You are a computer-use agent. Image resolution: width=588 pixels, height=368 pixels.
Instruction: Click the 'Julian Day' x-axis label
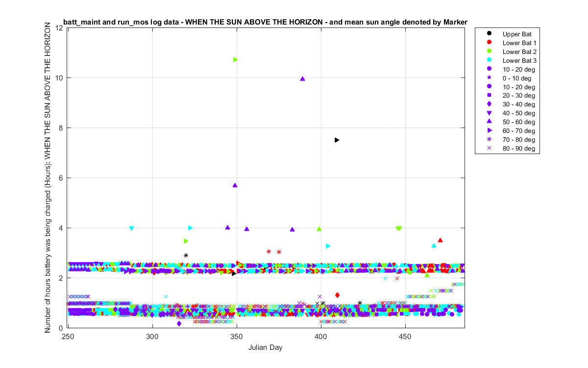(x=266, y=347)
